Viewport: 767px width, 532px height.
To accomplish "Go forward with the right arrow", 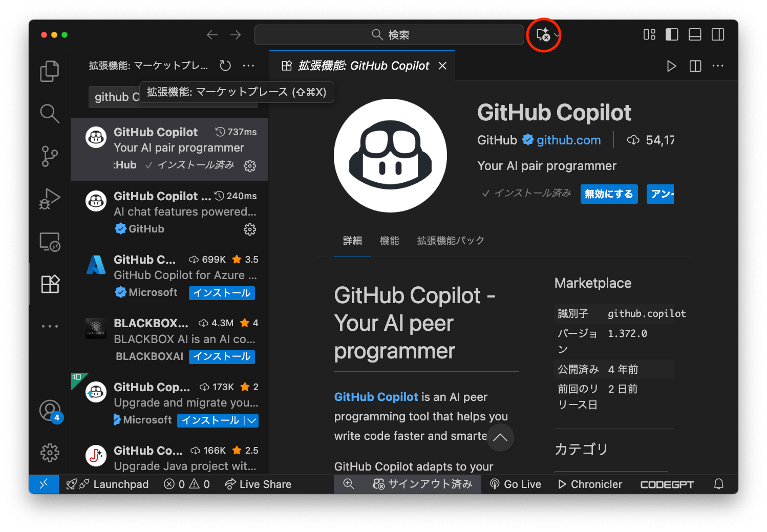I will pyautogui.click(x=236, y=35).
